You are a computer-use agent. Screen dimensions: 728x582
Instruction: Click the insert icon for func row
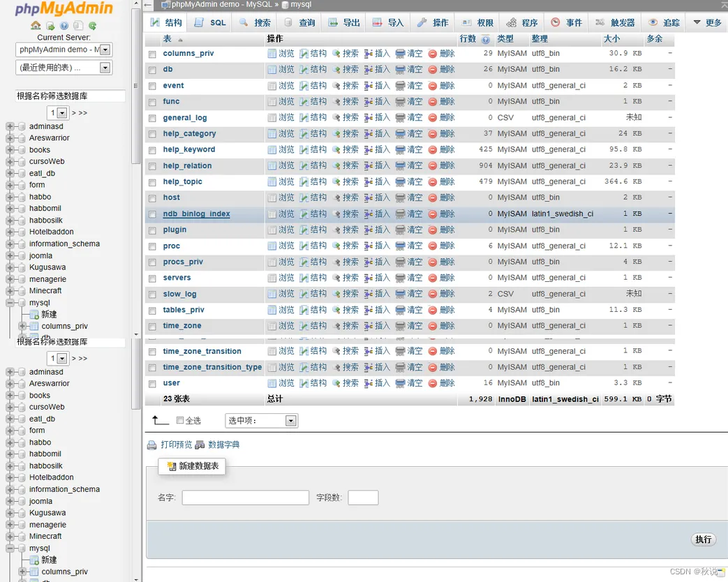[x=368, y=102]
